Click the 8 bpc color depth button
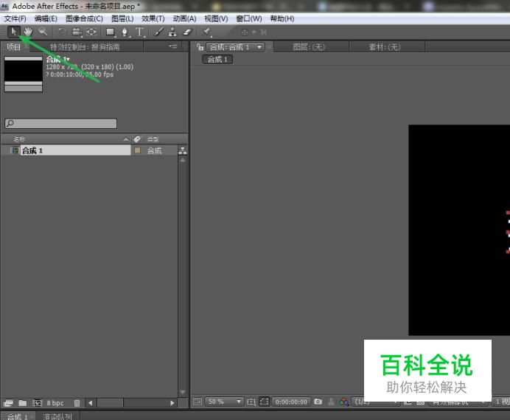This screenshot has width=510, height=420. (55, 403)
